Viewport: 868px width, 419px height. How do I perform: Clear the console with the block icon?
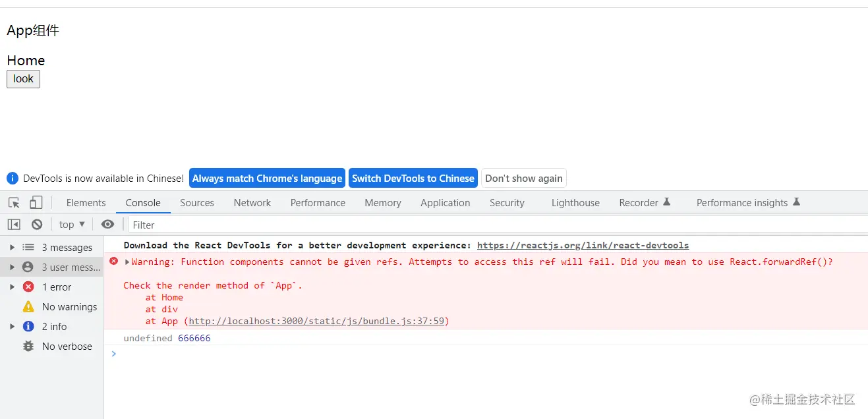pos(37,225)
